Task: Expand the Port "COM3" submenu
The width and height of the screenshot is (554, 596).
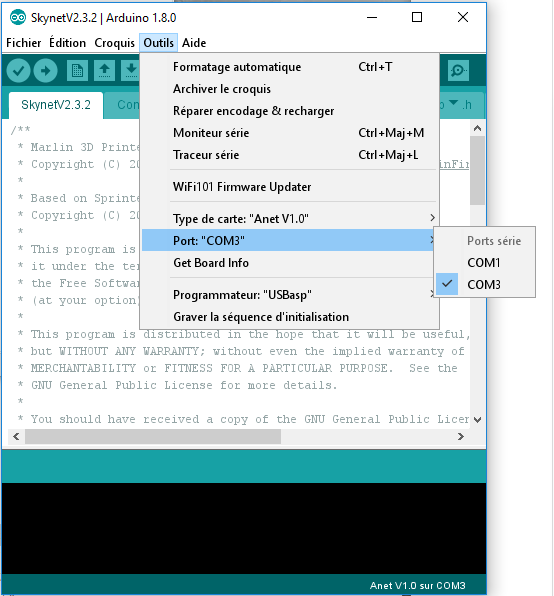Action: click(288, 240)
